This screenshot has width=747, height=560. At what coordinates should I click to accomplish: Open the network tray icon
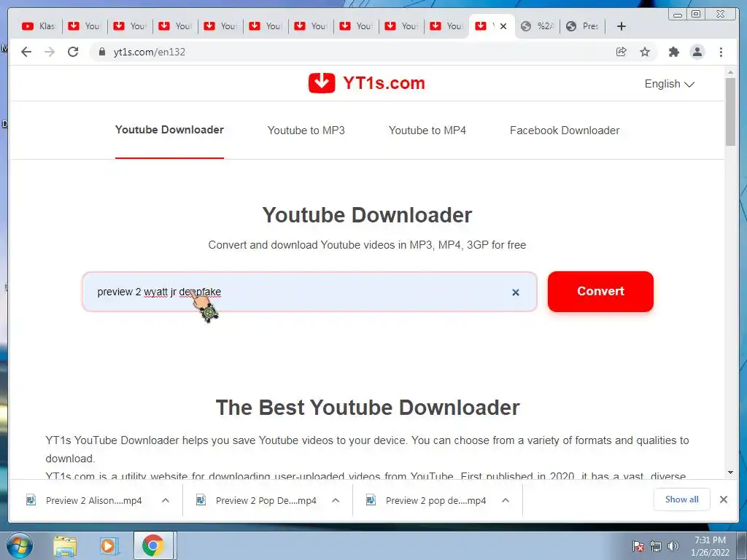click(x=656, y=546)
